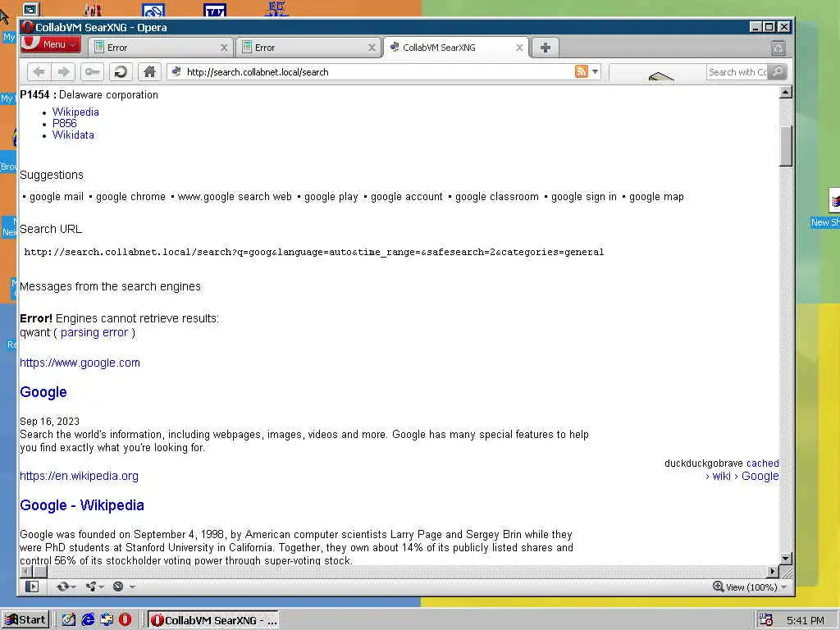Click the CollabVM SearXNG taskbar button
The width and height of the screenshot is (840, 630).
213,620
